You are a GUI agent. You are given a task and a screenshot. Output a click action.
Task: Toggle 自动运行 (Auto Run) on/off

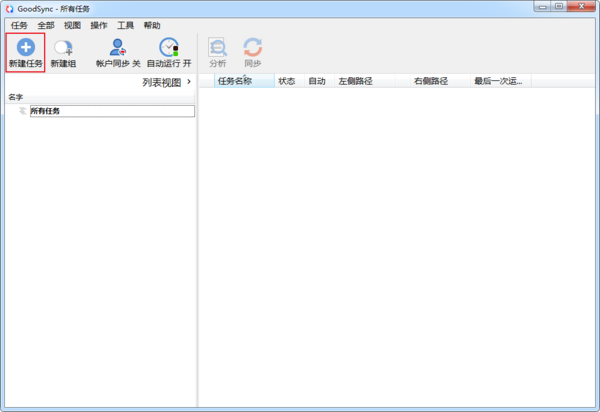[169, 51]
